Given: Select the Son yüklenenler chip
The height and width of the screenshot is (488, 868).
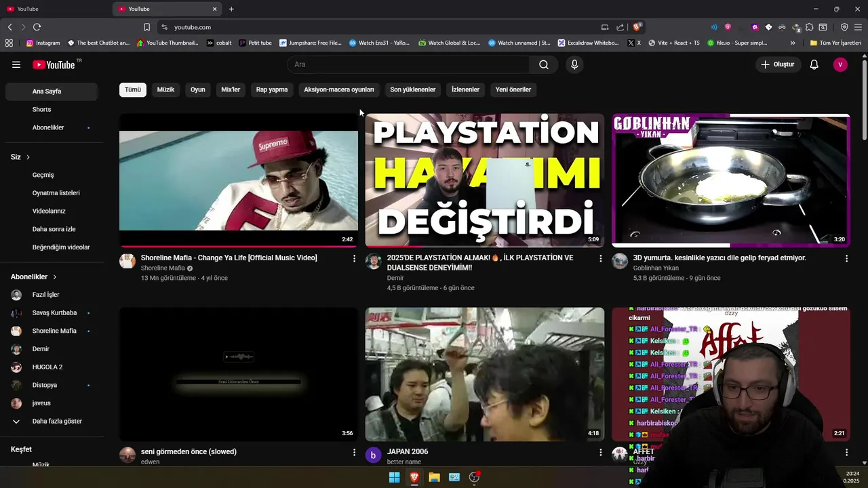Looking at the screenshot, I should [413, 89].
